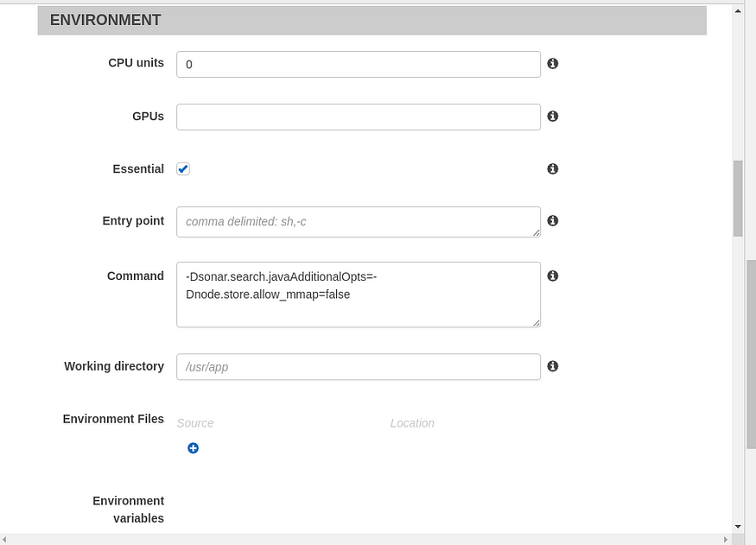
Task: Show info for the Command field
Action: [x=553, y=276]
